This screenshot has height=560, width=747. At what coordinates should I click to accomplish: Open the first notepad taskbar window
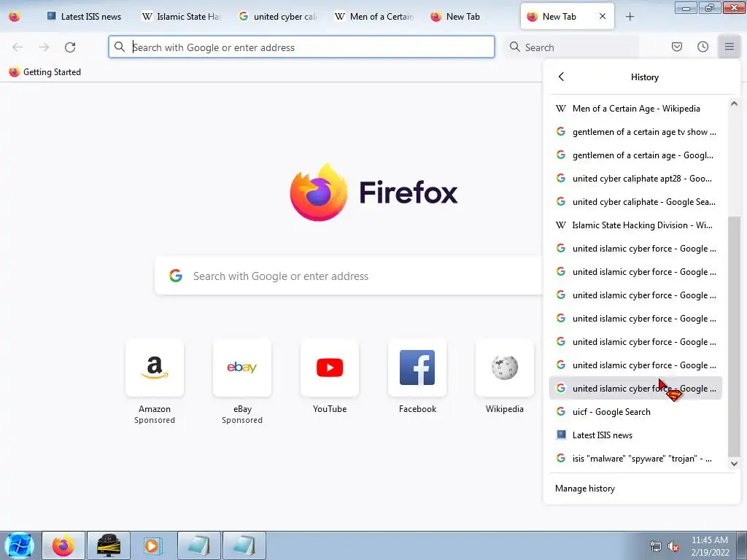[x=198, y=545]
